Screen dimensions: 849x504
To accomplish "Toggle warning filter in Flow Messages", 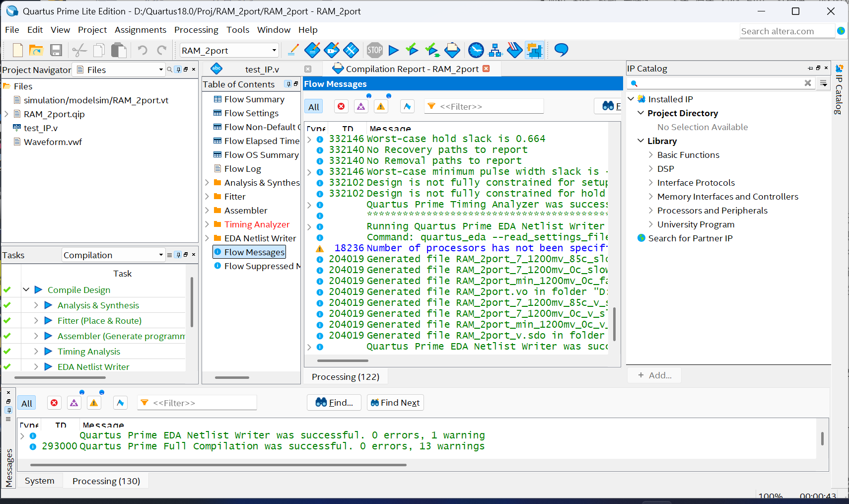I will [x=381, y=106].
